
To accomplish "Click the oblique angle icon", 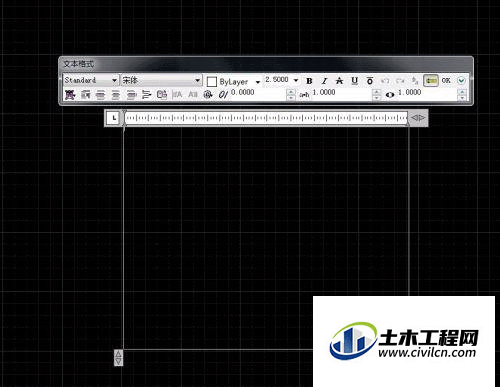I will [x=223, y=95].
